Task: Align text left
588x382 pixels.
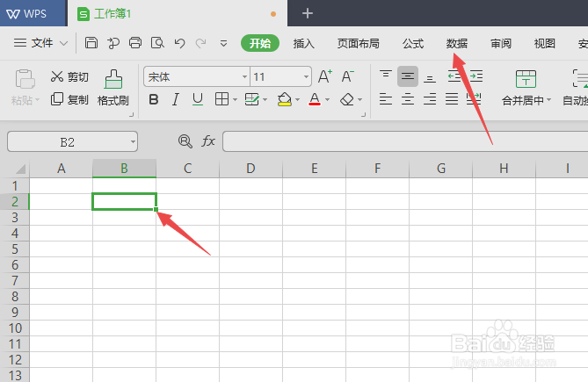Action: click(x=386, y=99)
